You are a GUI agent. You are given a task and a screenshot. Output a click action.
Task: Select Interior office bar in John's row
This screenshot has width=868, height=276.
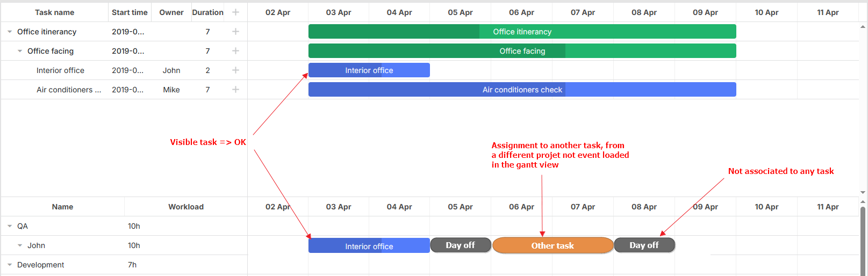369,246
